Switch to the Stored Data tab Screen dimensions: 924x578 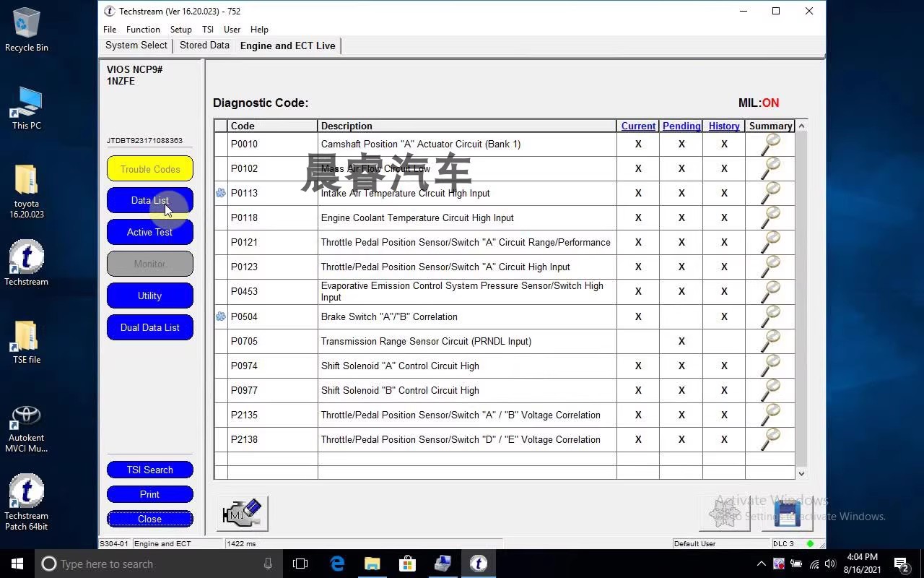[x=204, y=46]
